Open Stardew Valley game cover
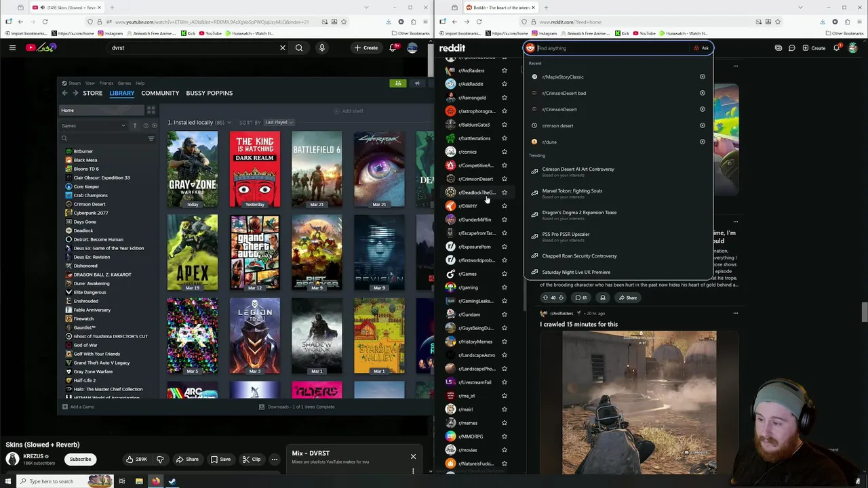 379,336
